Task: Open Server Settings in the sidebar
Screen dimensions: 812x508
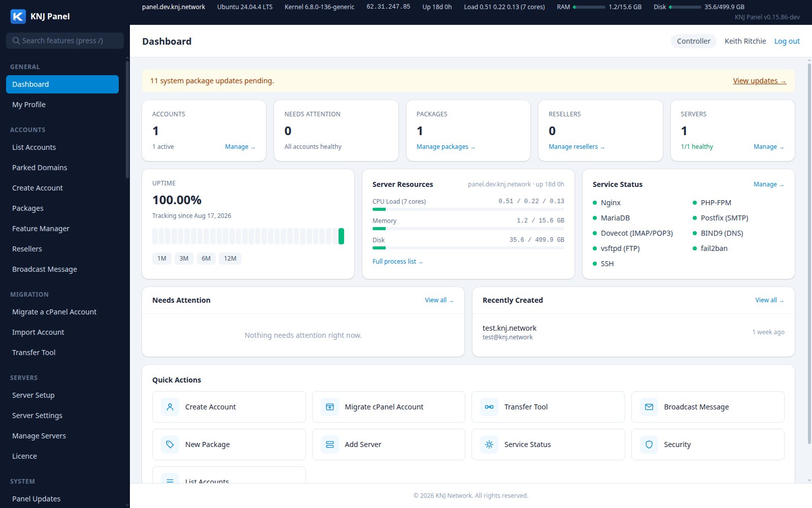Action: [x=62, y=416]
